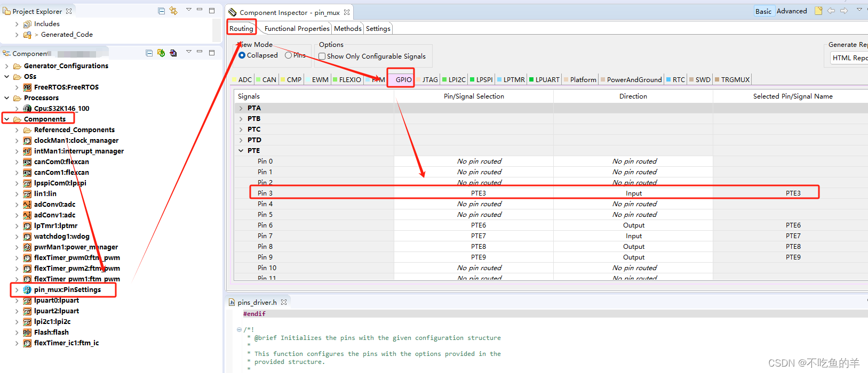Click the LPTMR blue color square
This screenshot has height=373, width=868.
(x=499, y=80)
